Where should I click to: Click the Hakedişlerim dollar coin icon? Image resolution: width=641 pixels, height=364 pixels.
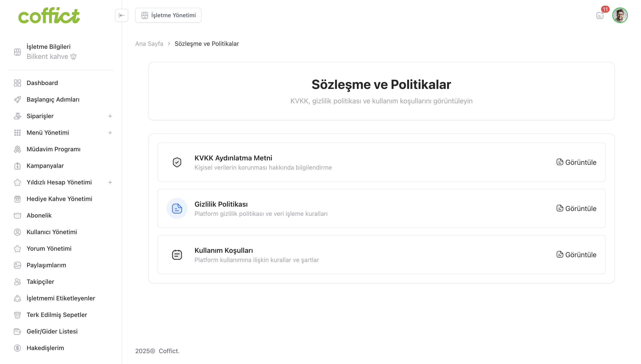coord(17,348)
